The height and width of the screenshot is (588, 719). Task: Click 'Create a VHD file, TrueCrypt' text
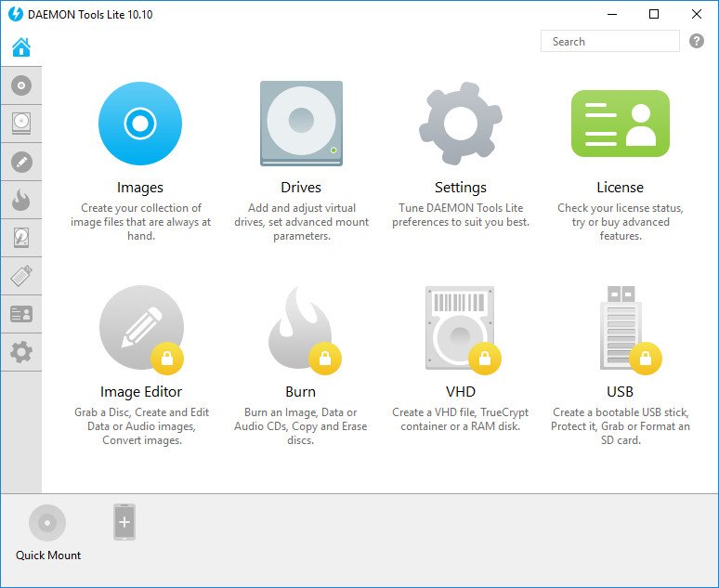point(461,419)
